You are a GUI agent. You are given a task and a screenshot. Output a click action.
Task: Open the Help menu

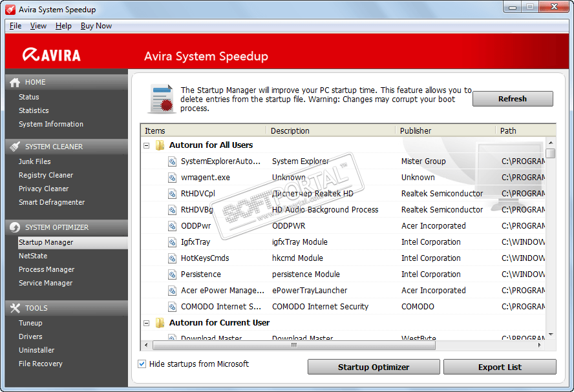(x=63, y=26)
